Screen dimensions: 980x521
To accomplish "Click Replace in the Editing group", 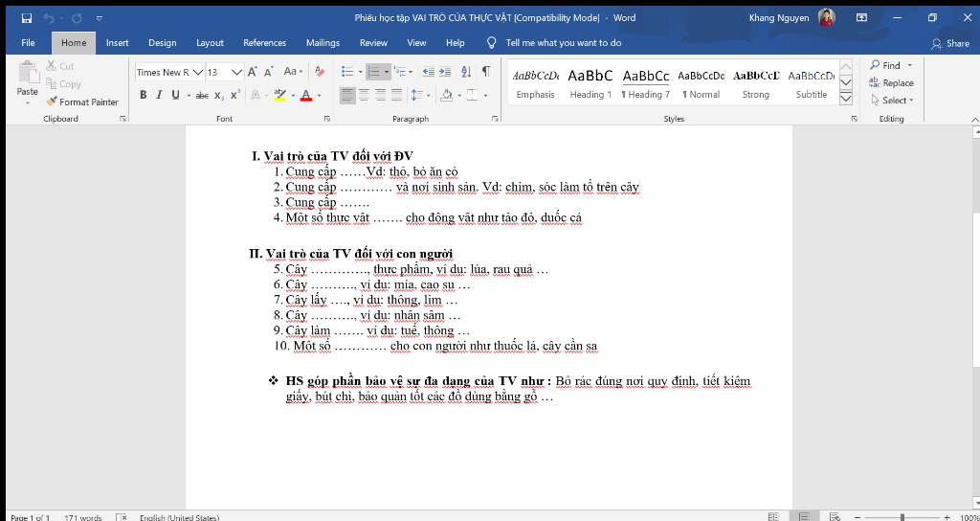I will click(891, 83).
